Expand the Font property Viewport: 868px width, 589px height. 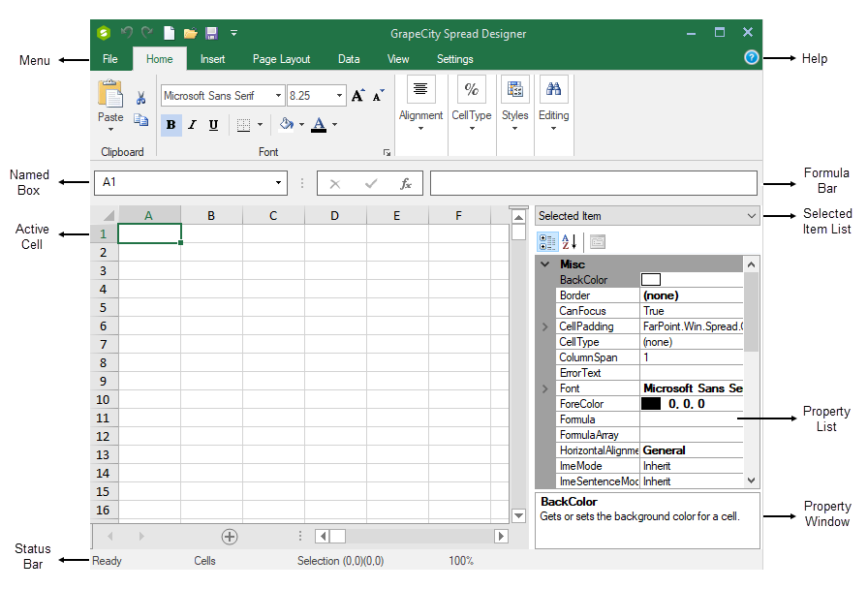pyautogui.click(x=545, y=388)
